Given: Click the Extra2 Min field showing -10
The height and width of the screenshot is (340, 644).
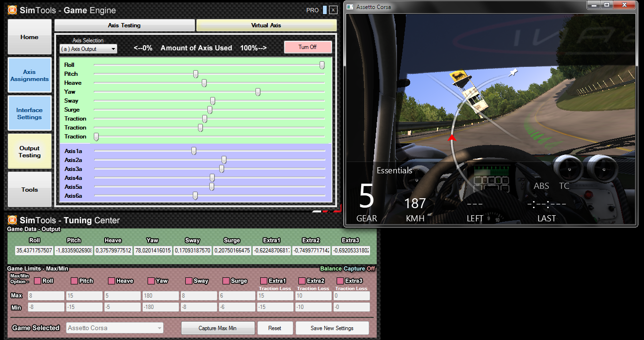Looking at the screenshot, I should 313,307.
